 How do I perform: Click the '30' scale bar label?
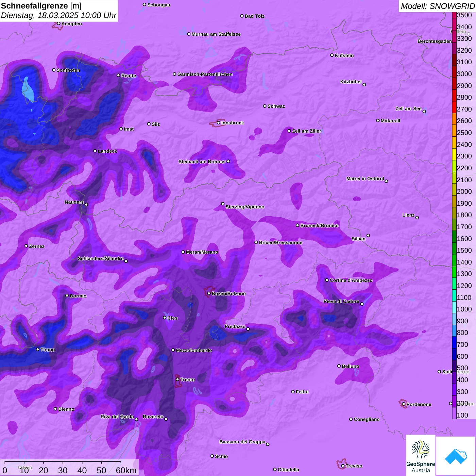coord(63,470)
